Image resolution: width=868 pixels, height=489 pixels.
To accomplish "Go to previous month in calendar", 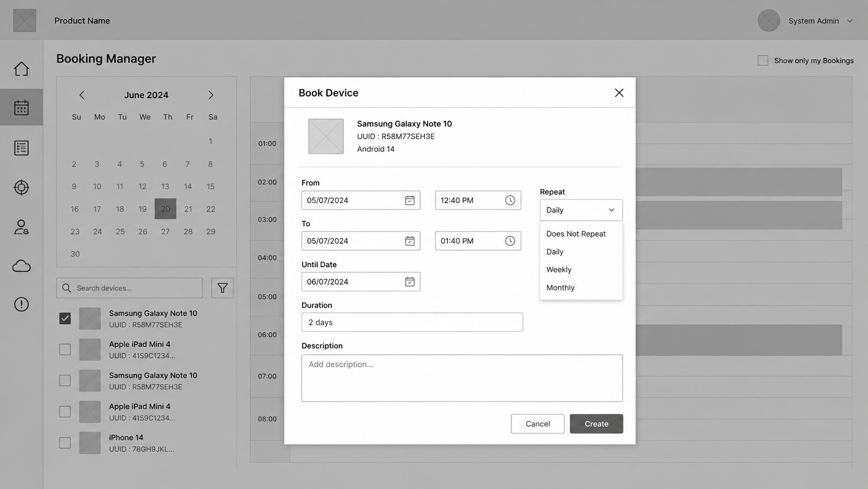I will [x=82, y=95].
